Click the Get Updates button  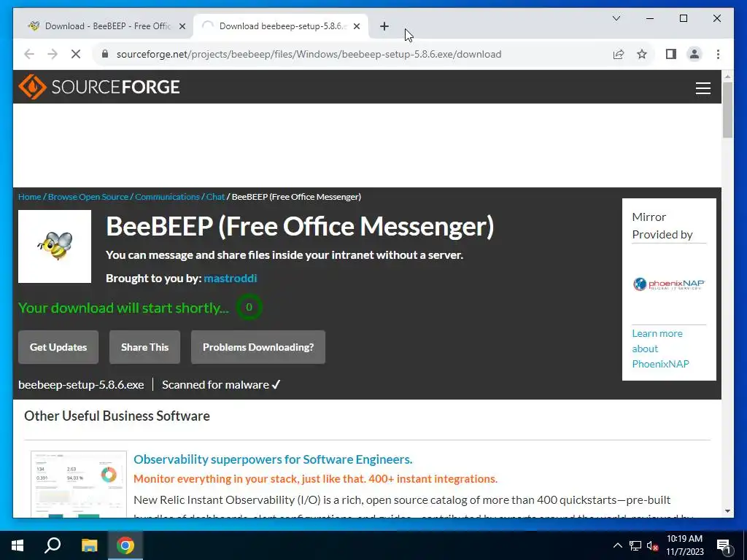(x=58, y=347)
